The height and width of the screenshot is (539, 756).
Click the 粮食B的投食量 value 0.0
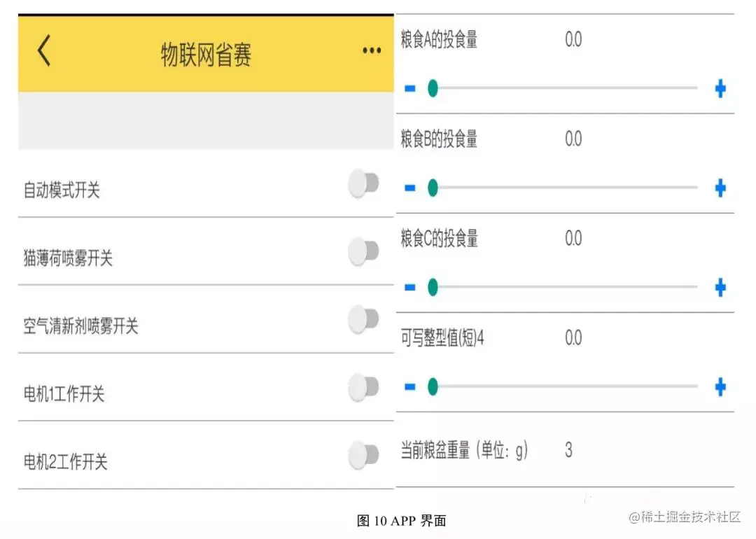coord(573,139)
